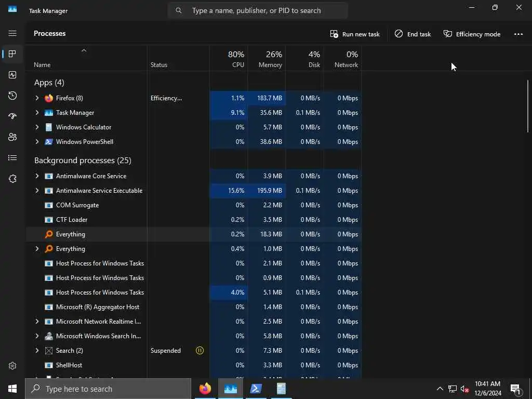Image resolution: width=532 pixels, height=399 pixels.
Task: Open the hamburger navigation menu
Action: tap(12, 33)
